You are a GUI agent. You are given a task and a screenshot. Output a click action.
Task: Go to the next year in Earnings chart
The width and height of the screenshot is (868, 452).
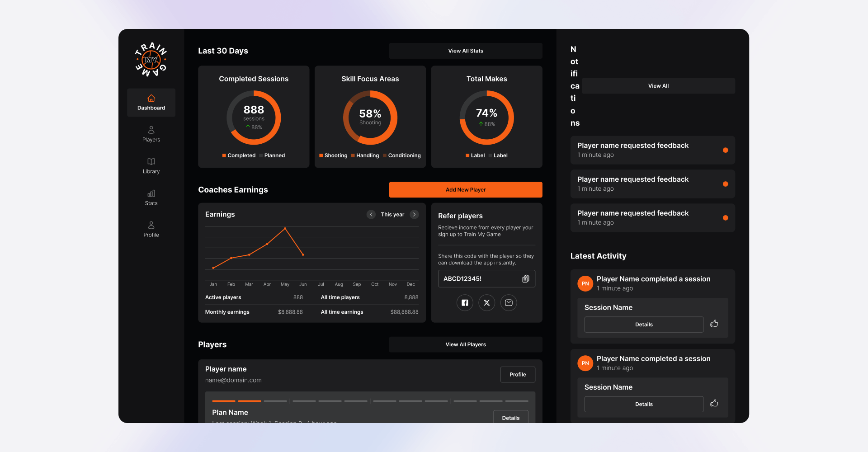(414, 214)
